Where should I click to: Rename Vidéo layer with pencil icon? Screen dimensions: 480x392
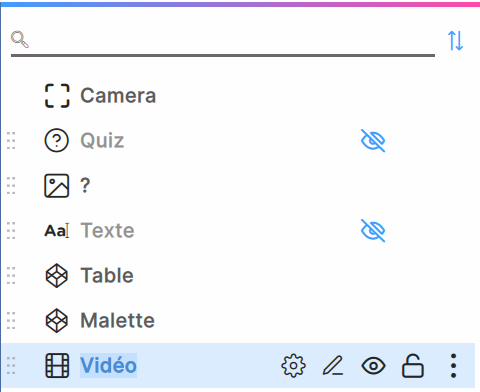333,366
